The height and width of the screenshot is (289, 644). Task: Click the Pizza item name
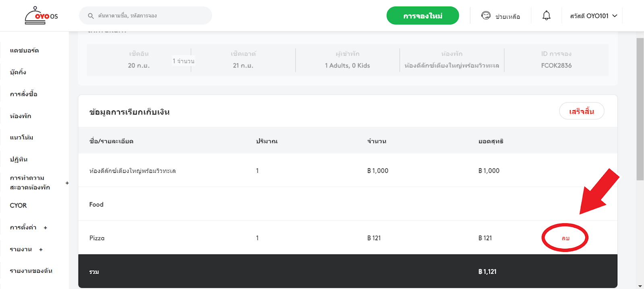(x=97, y=238)
